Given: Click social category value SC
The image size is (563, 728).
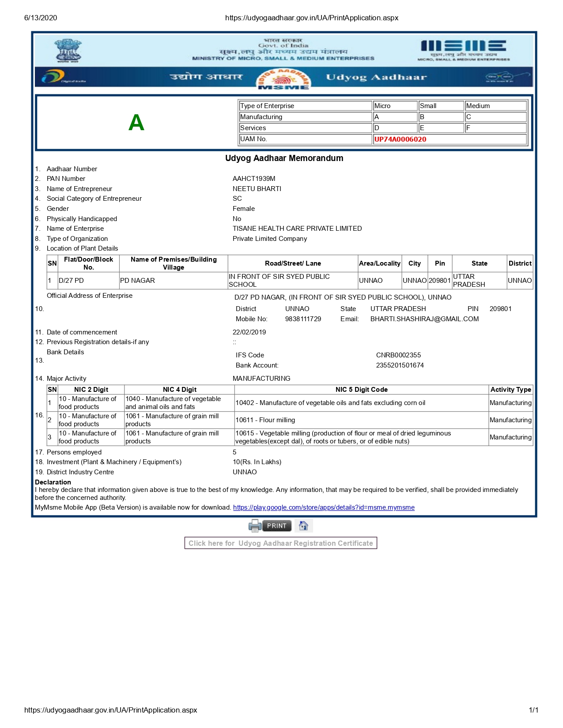Looking at the screenshot, I should (237, 199).
